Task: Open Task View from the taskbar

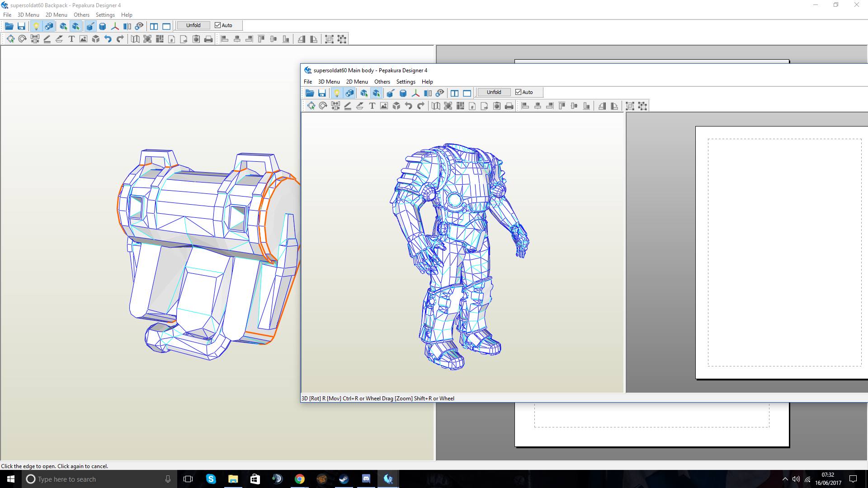Action: tap(188, 479)
